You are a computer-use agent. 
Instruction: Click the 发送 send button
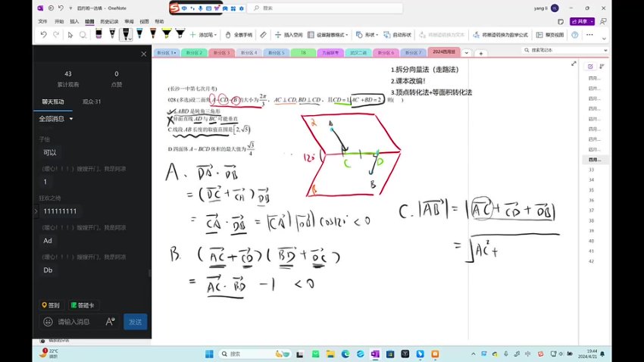[135, 322]
